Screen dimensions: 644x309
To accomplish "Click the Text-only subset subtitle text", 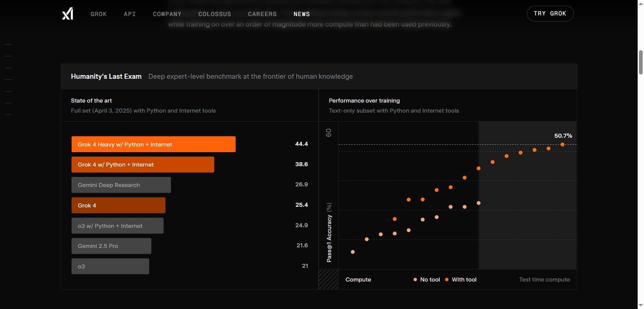I will tap(394, 111).
